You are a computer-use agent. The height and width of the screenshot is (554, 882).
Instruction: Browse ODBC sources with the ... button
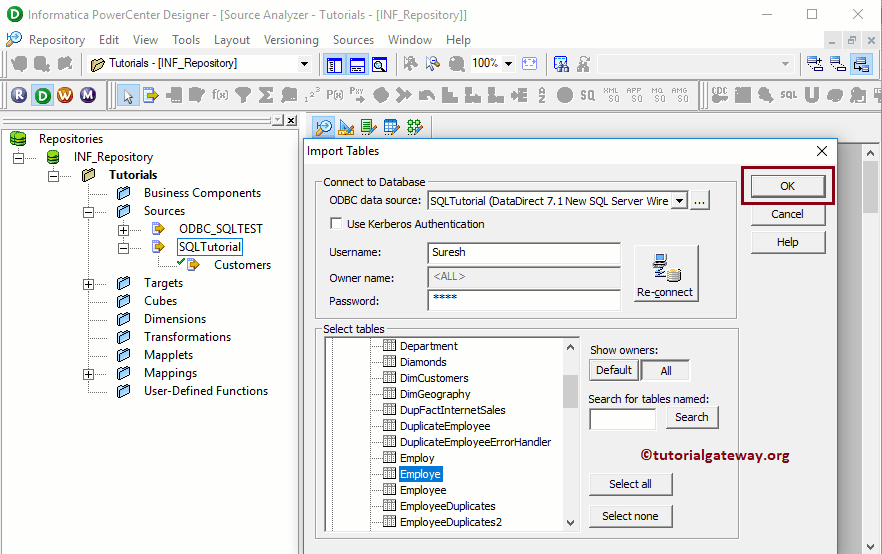(699, 201)
